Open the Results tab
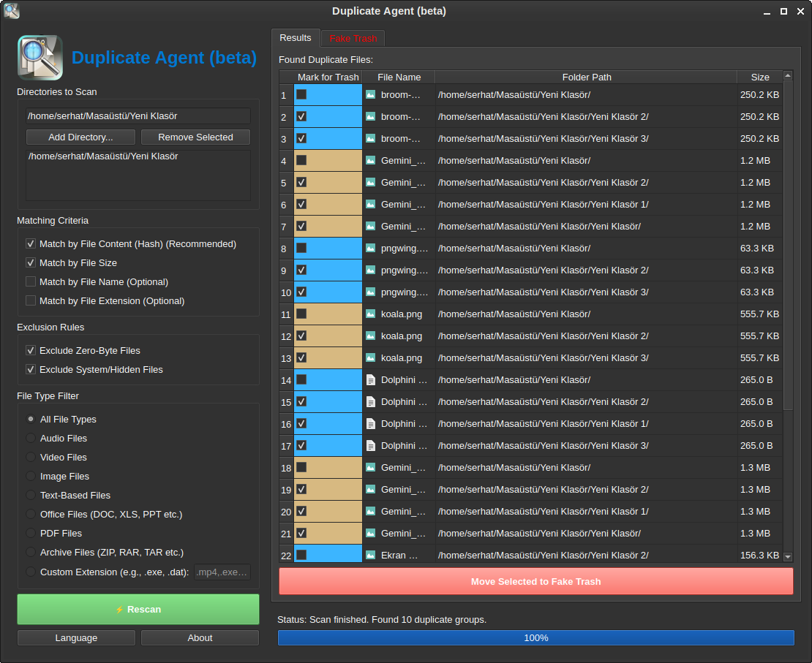This screenshot has width=812, height=663. 296,38
